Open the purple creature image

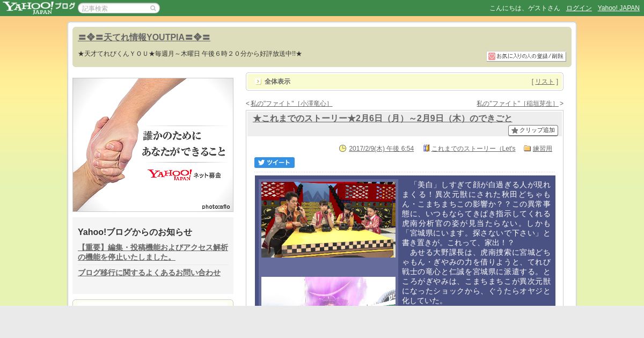pos(328,291)
